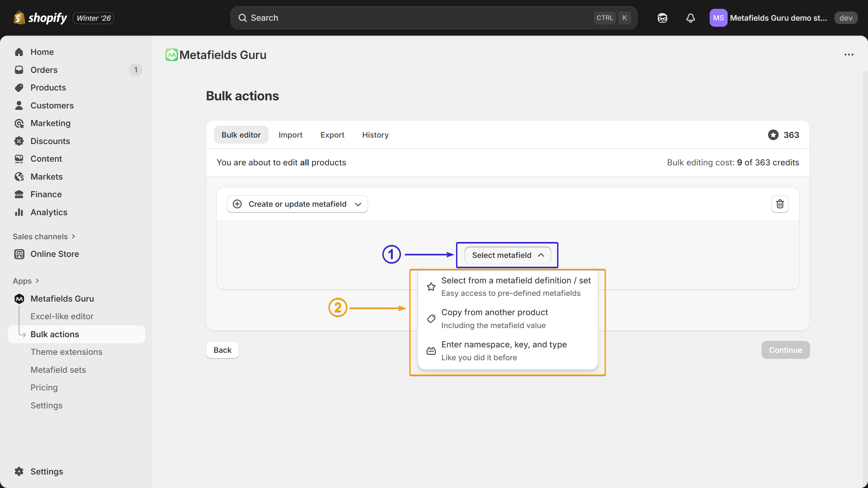Viewport: 868px width, 488px height.
Task: Go to Orders via inbox icon
Action: 19,70
